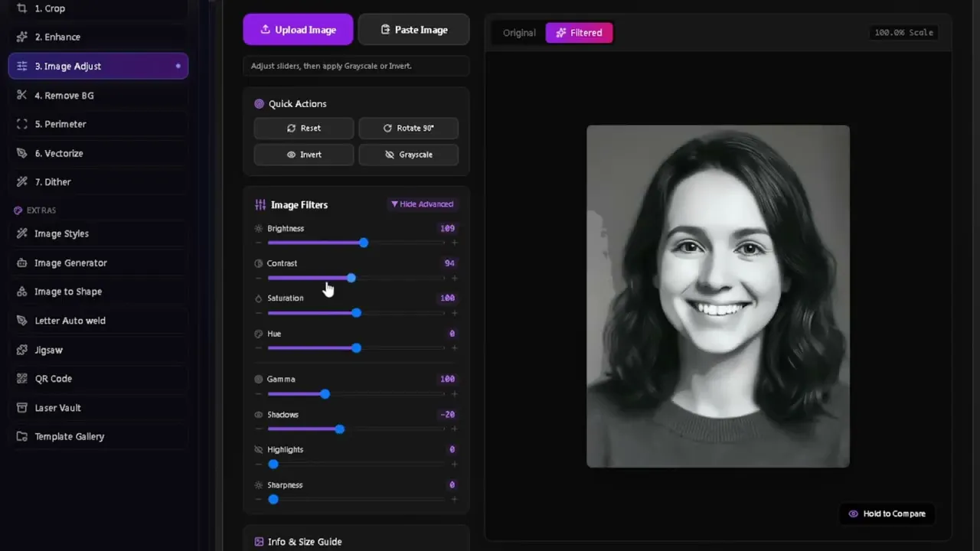This screenshot has height=551, width=980.
Task: Increase Sharpness with the plus stepper
Action: 454,500
